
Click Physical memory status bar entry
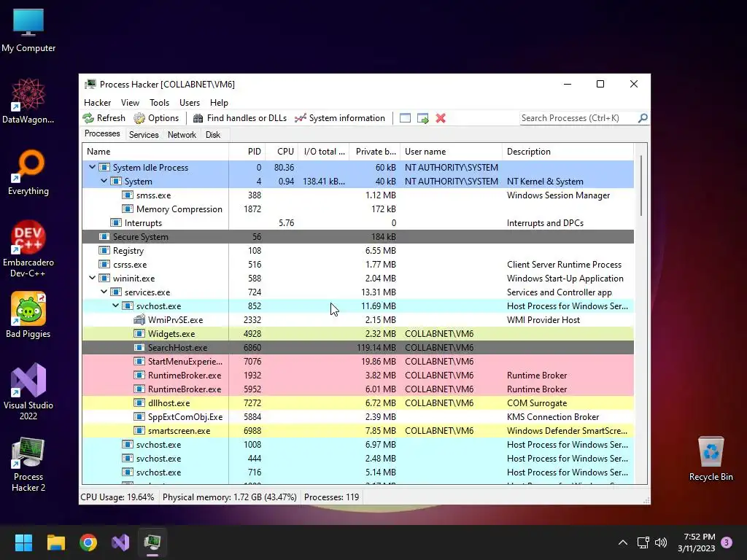[230, 497]
